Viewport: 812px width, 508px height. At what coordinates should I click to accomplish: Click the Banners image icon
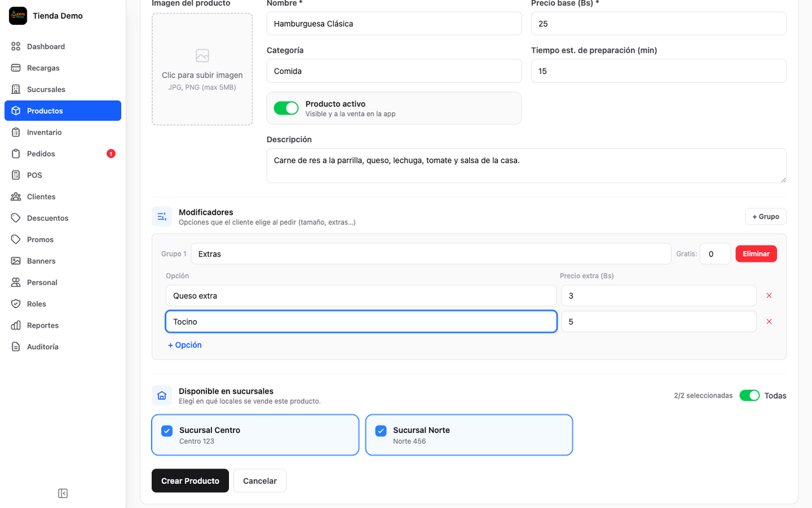[16, 261]
